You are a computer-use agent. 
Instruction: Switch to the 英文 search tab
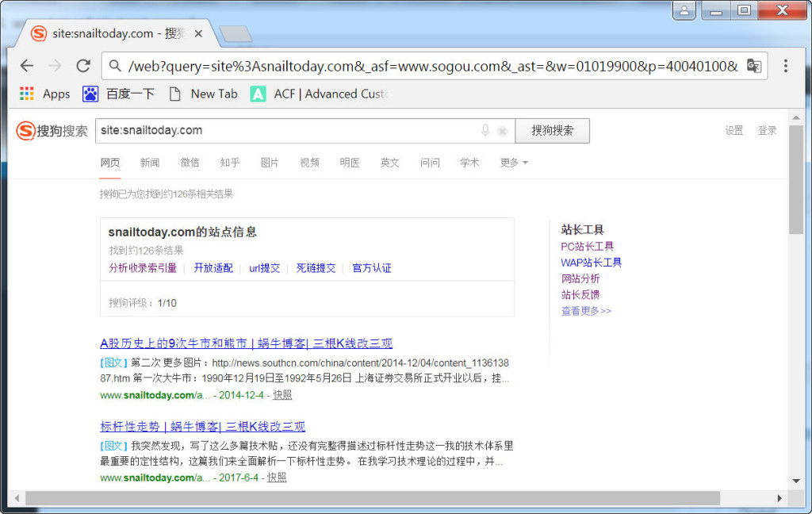click(389, 163)
